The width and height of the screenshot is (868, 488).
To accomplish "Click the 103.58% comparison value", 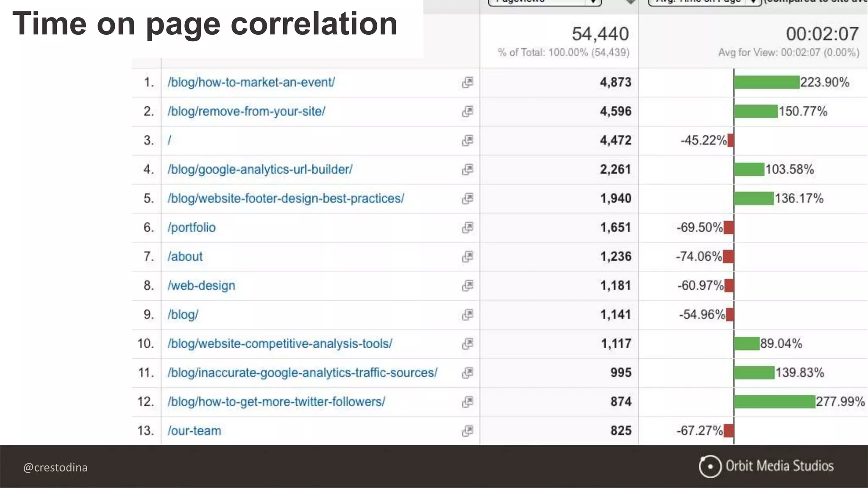I will click(790, 169).
